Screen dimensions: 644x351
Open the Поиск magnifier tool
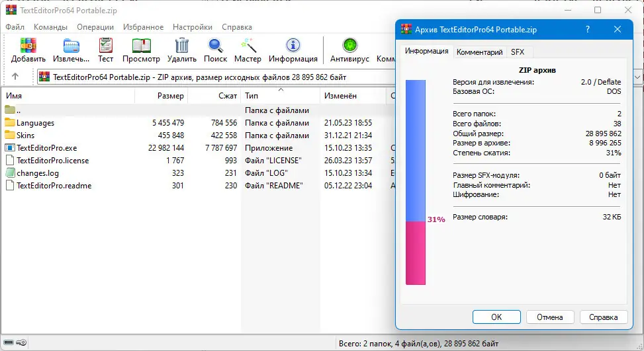pyautogui.click(x=215, y=46)
